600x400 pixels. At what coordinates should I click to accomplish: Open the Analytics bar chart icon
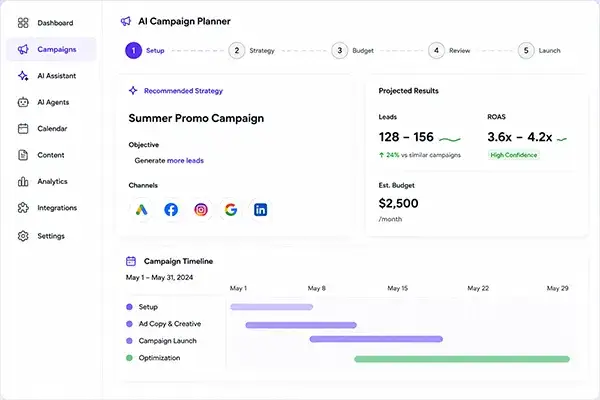[23, 181]
